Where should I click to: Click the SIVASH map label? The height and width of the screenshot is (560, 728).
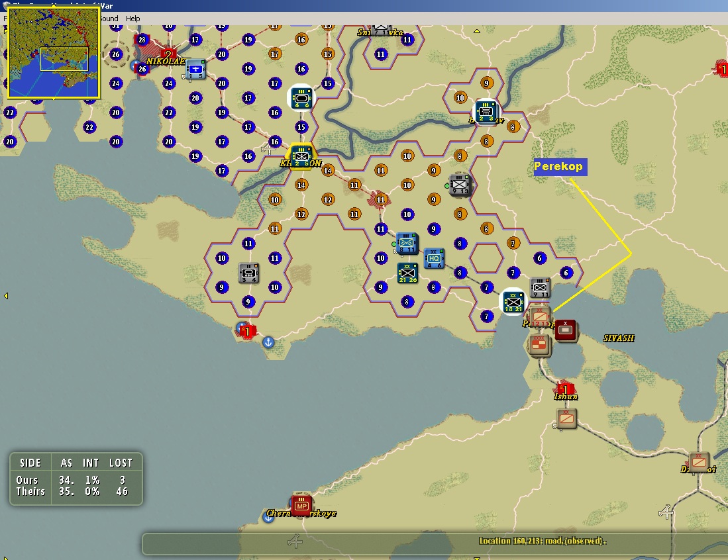[619, 338]
